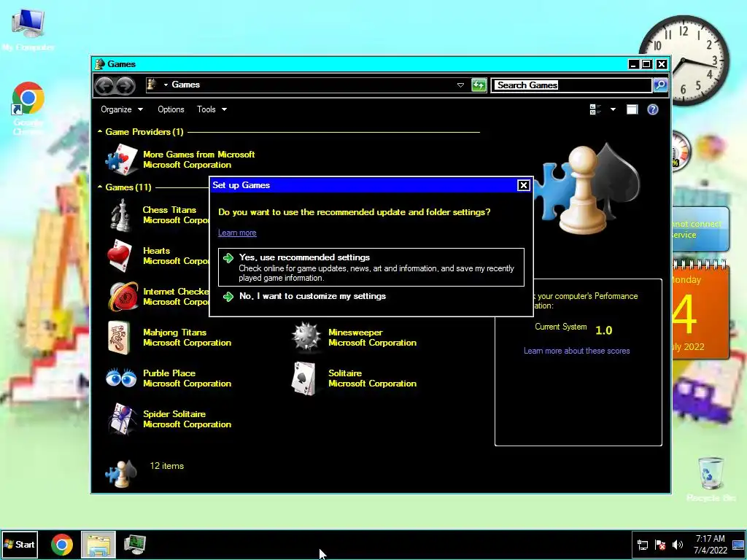Open the address bar Games path arrow

point(166,85)
